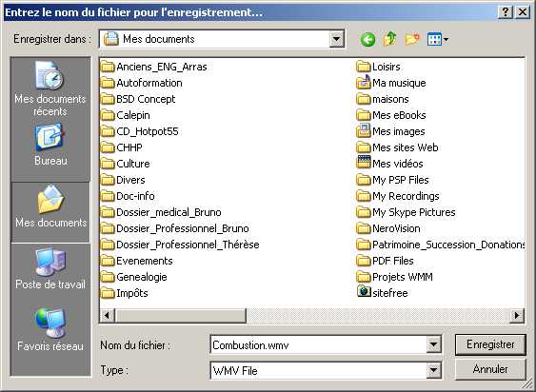Open Poste de travail shortcut
The image size is (536, 392).
tap(50, 268)
